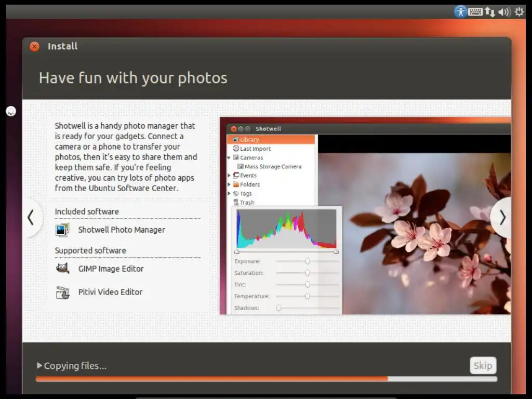Click the Shotwell Photo Manager label
This screenshot has height=399, width=532.
[x=122, y=230]
